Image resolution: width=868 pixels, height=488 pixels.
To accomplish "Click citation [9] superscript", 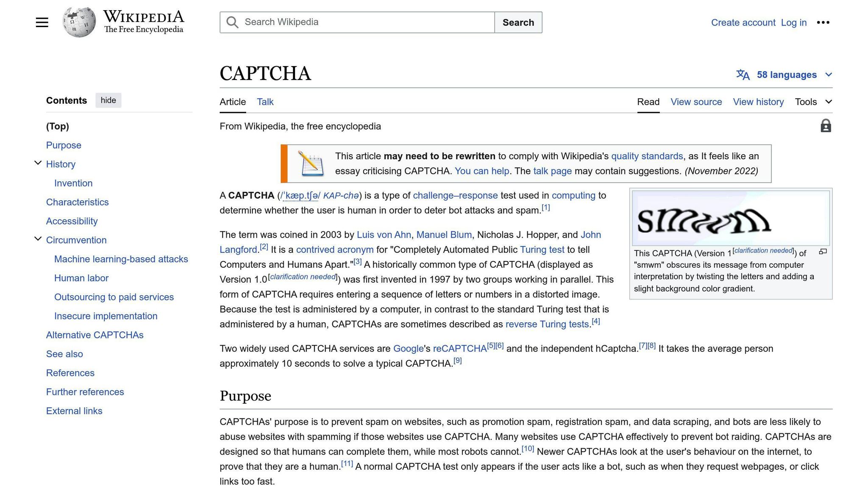I will pos(457,361).
